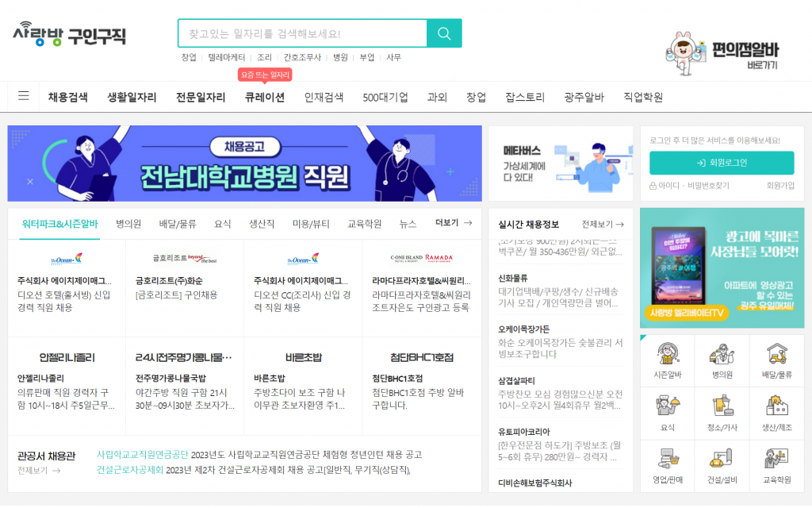Image resolution: width=812 pixels, height=508 pixels.
Task: Select the 건설/설비 category icon
Action: [x=722, y=466]
